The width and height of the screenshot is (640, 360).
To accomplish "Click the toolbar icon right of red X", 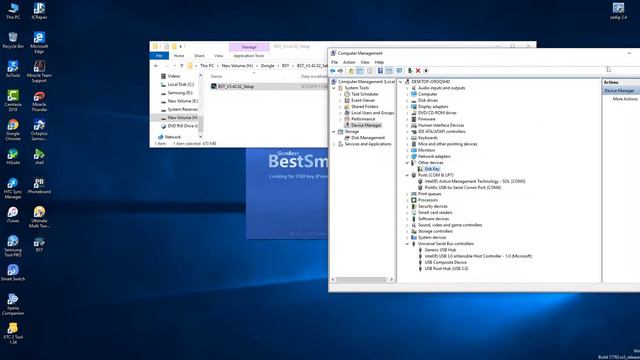I will pyautogui.click(x=426, y=71).
